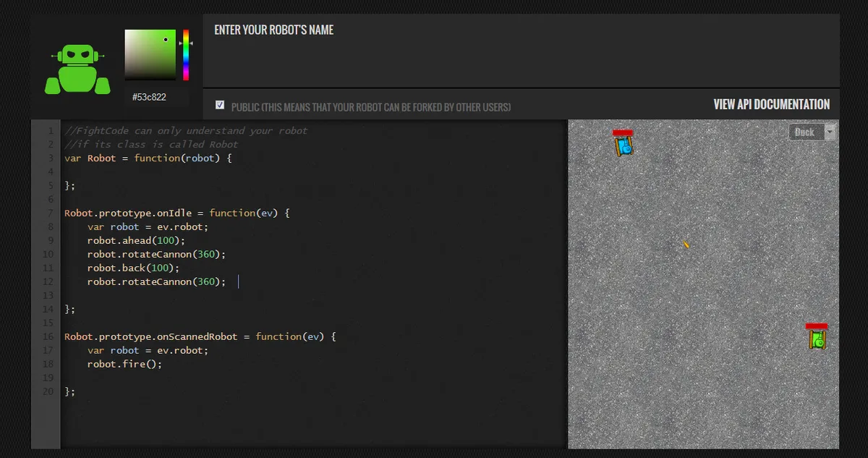Click the red health bar above blue tank
Image resolution: width=868 pixels, height=458 pixels.
point(623,133)
